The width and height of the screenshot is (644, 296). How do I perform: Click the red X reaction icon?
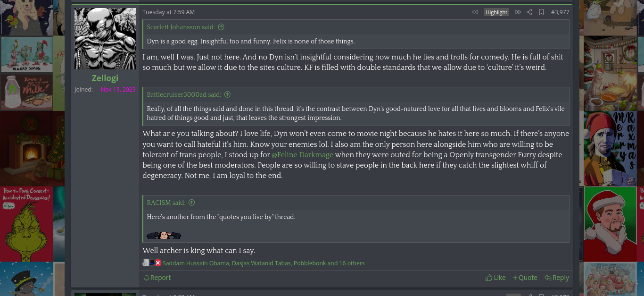(158, 263)
